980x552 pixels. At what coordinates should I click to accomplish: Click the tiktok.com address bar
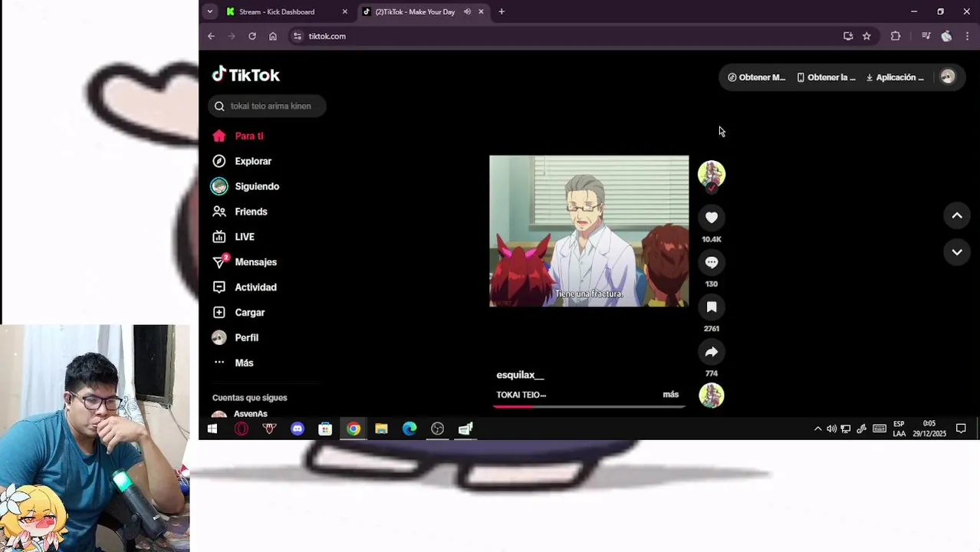[x=566, y=36]
